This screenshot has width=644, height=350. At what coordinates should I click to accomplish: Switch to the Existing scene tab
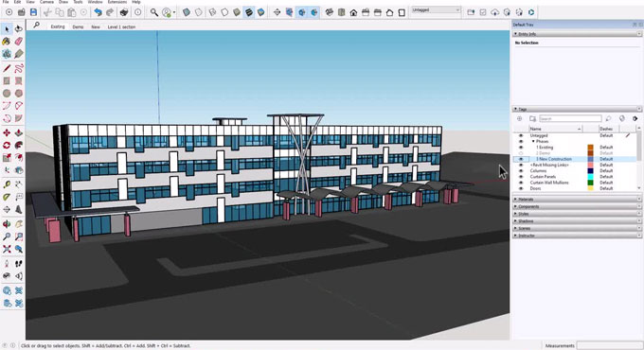tap(58, 26)
